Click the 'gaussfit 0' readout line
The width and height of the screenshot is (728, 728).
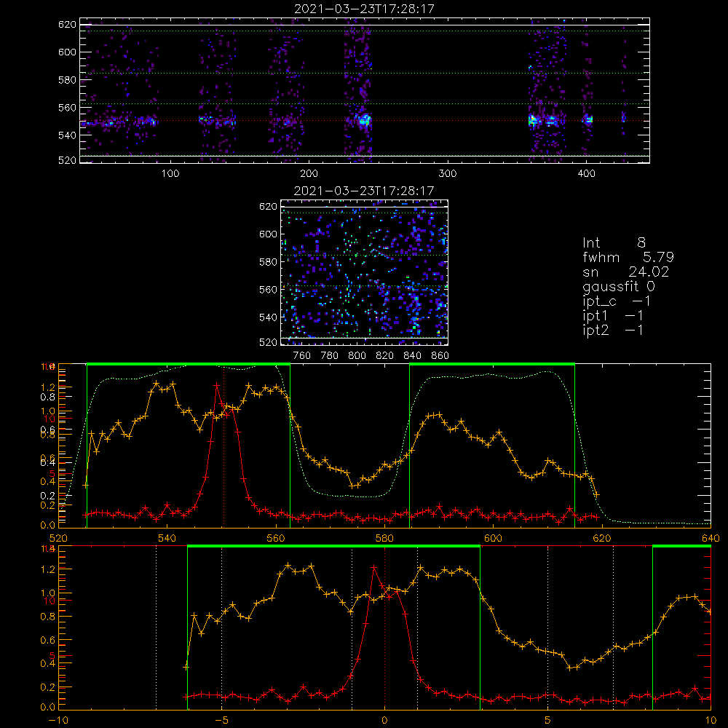(618, 286)
